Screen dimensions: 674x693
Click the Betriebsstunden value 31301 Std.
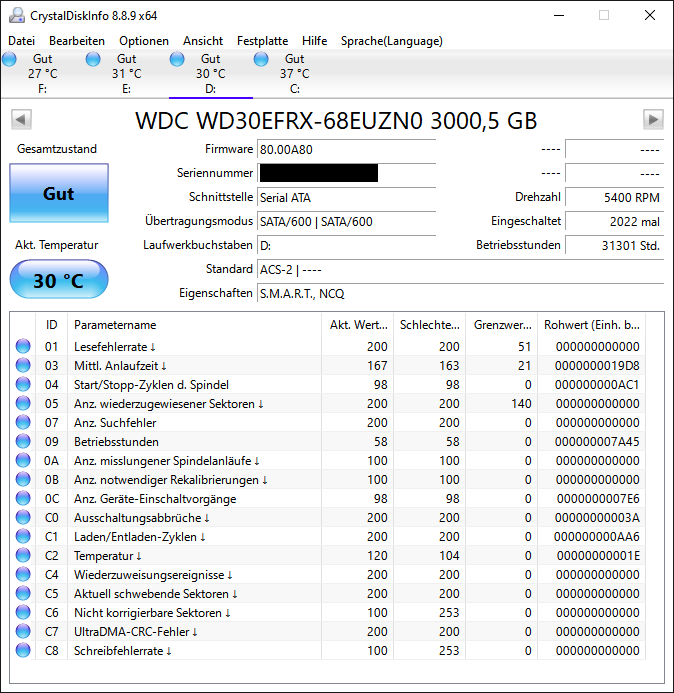pyautogui.click(x=614, y=245)
